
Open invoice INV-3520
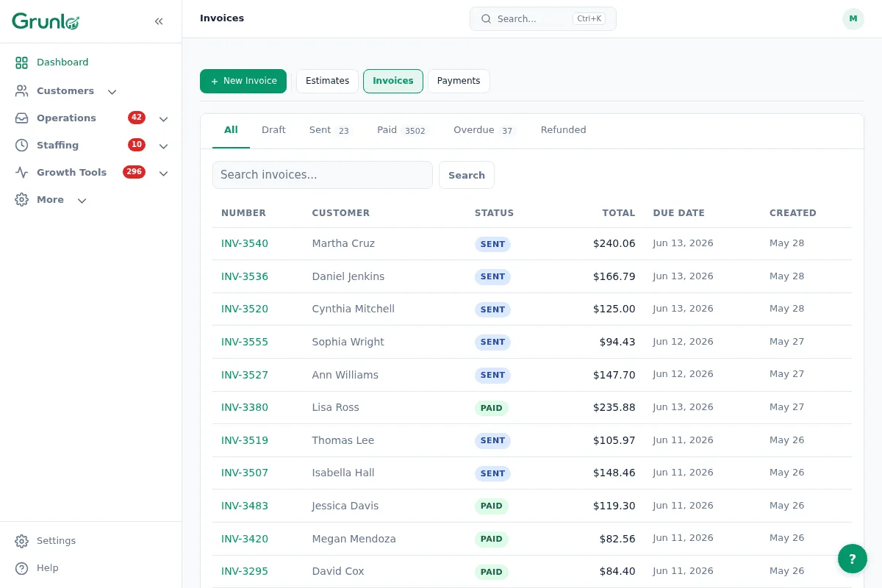[x=245, y=309]
